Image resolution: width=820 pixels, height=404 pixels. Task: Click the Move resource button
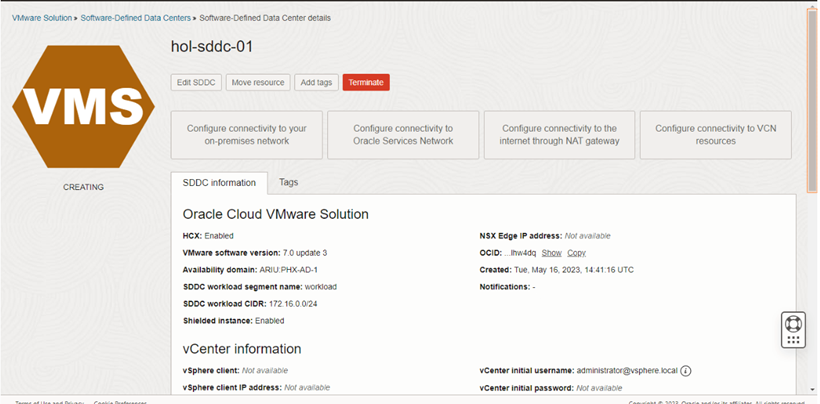pyautogui.click(x=258, y=83)
